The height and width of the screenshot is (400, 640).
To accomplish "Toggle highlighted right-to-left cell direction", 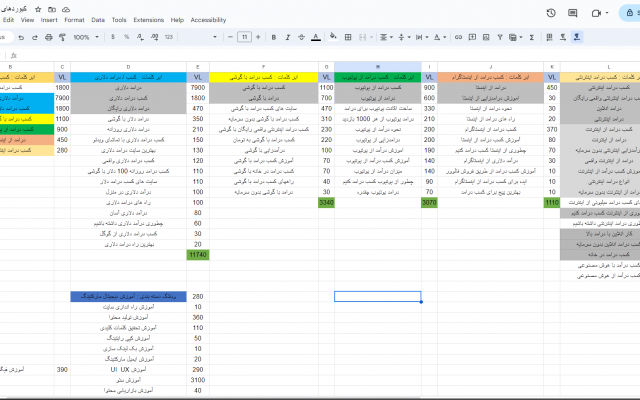I will tap(577, 37).
